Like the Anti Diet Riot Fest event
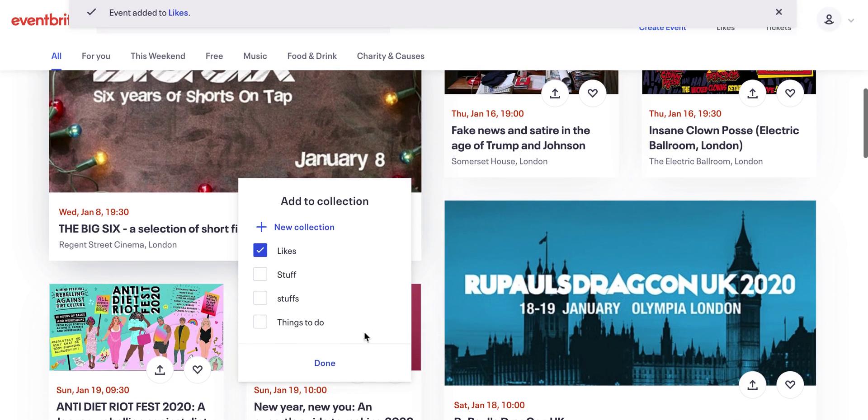The image size is (868, 420). point(197,370)
